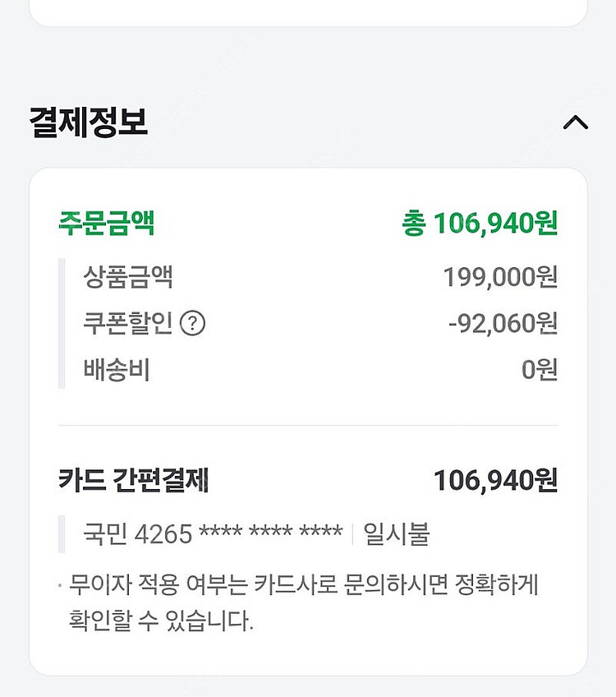Tap the 결제정보 section heading
The width and height of the screenshot is (616, 697).
point(89,122)
